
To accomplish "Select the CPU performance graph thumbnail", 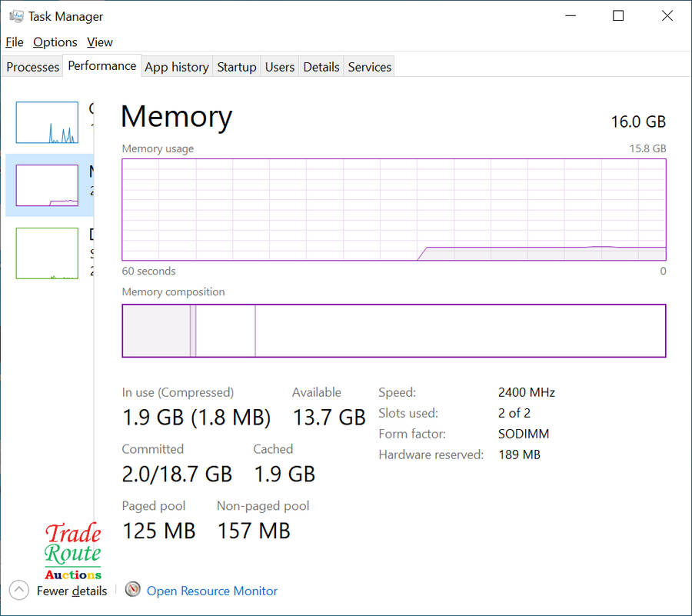I will pos(47,122).
